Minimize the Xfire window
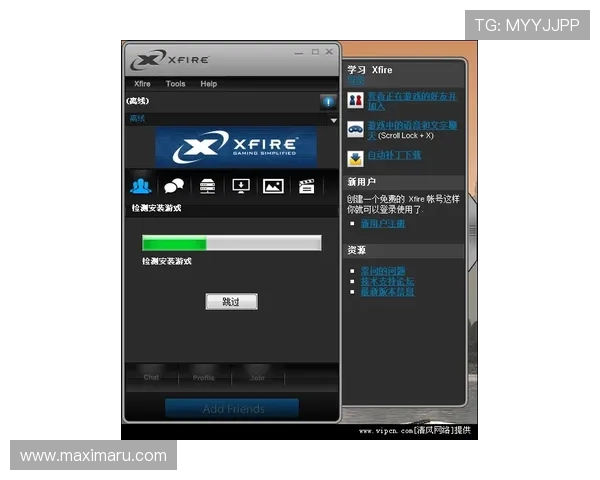This screenshot has width=600, height=480. coord(299,53)
